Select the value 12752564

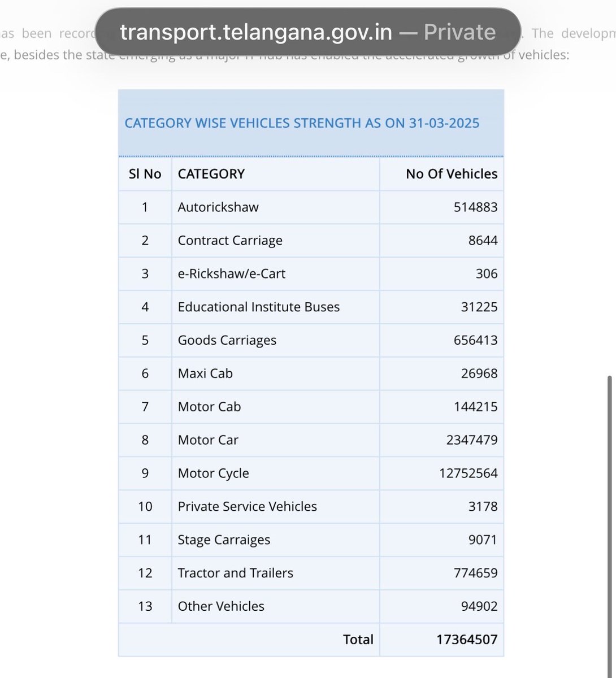click(x=468, y=473)
